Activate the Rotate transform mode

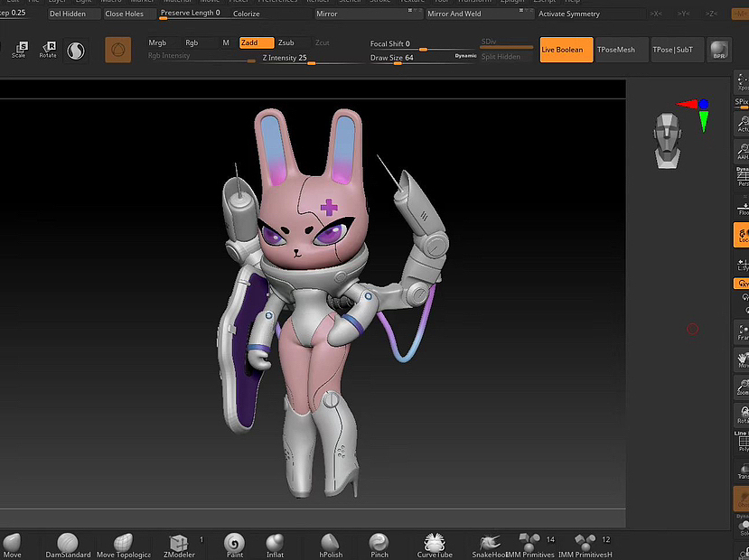coord(48,50)
